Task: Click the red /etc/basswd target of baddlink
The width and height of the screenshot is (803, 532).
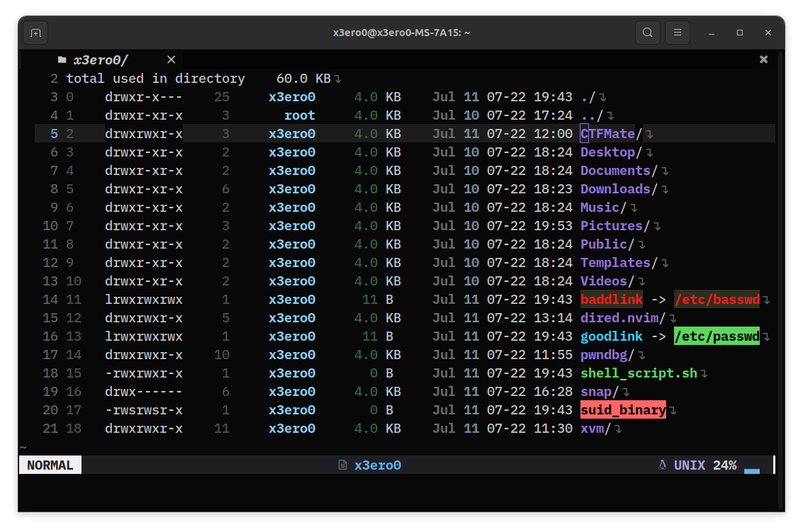Action: [x=716, y=299]
